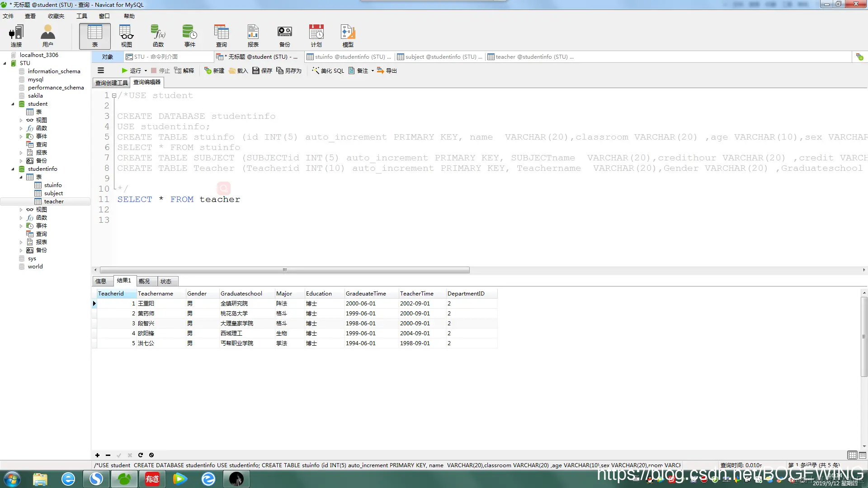
Task: Open the Connection toolbar icon
Action: point(16,36)
